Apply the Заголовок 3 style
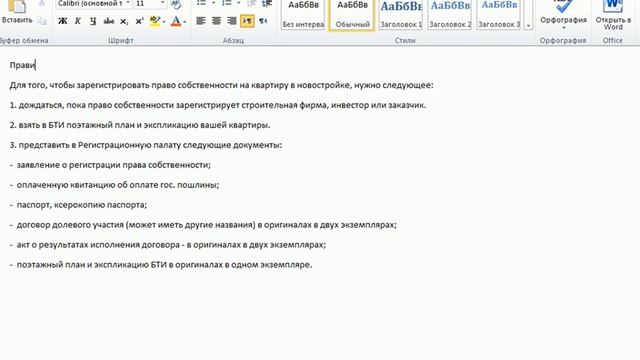Screen dimensions: 640x360 coord(499,14)
